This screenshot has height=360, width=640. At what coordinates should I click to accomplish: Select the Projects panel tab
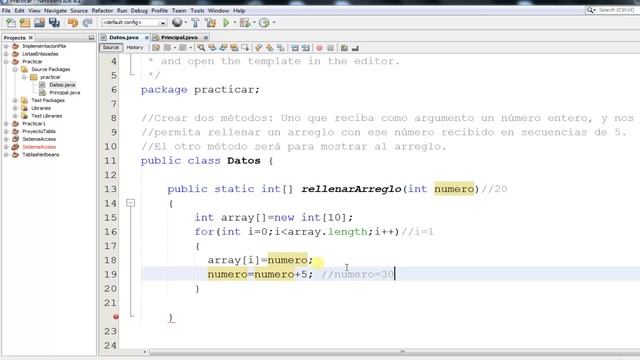(x=14, y=38)
